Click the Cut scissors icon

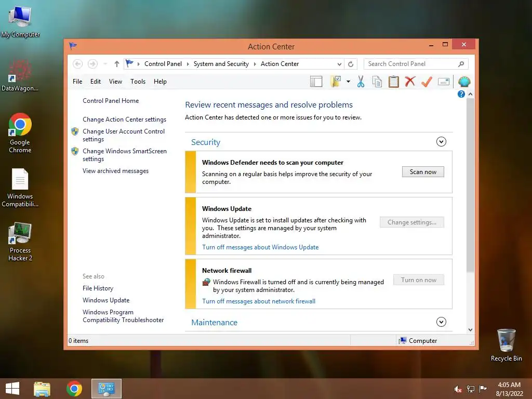(x=361, y=82)
